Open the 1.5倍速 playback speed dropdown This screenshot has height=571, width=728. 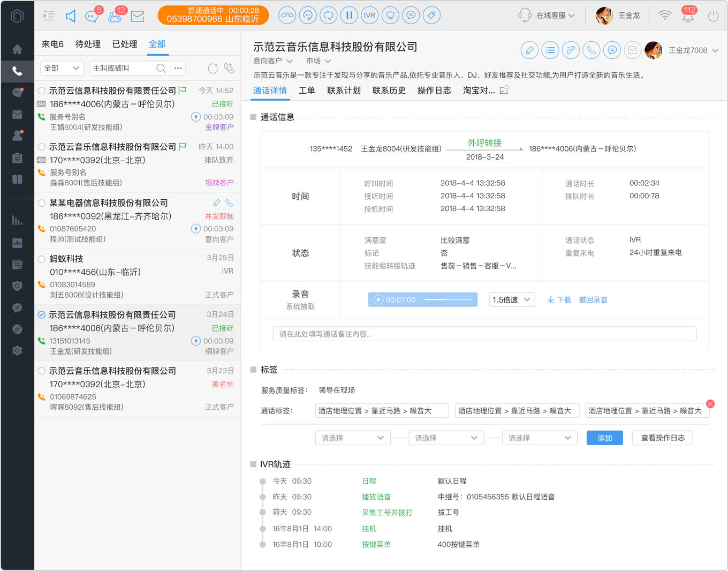pyautogui.click(x=512, y=299)
